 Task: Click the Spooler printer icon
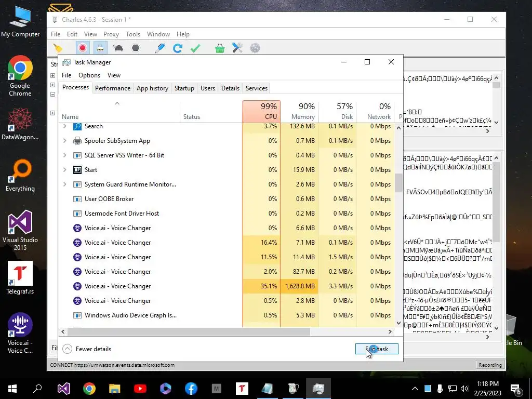click(77, 141)
